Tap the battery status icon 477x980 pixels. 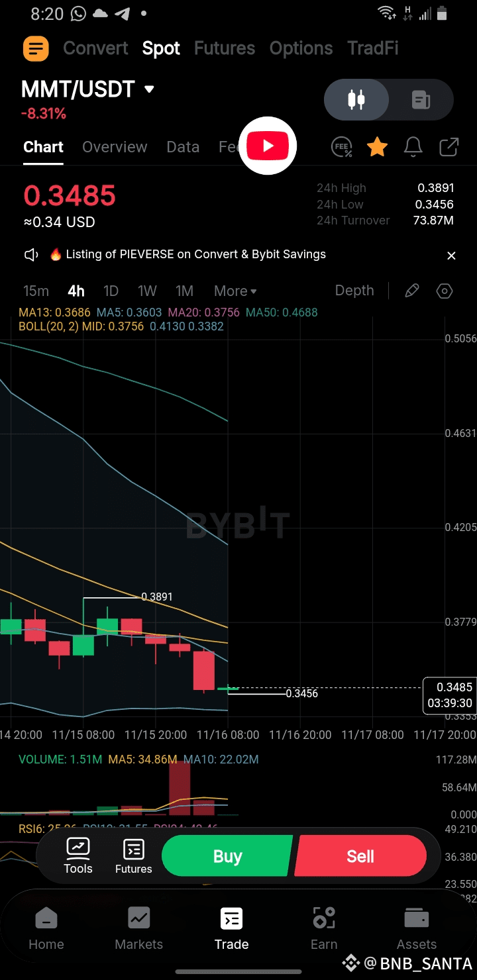click(442, 13)
